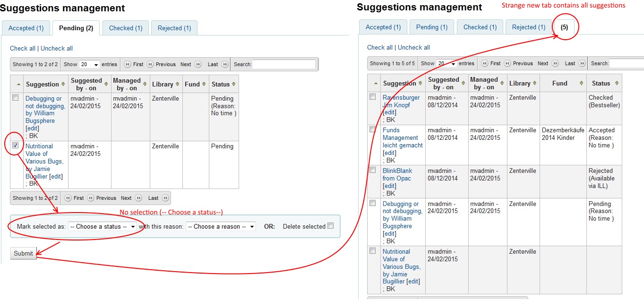Click First page icon in right table pagination
Viewport: 644px width, 300px height.
(485, 63)
